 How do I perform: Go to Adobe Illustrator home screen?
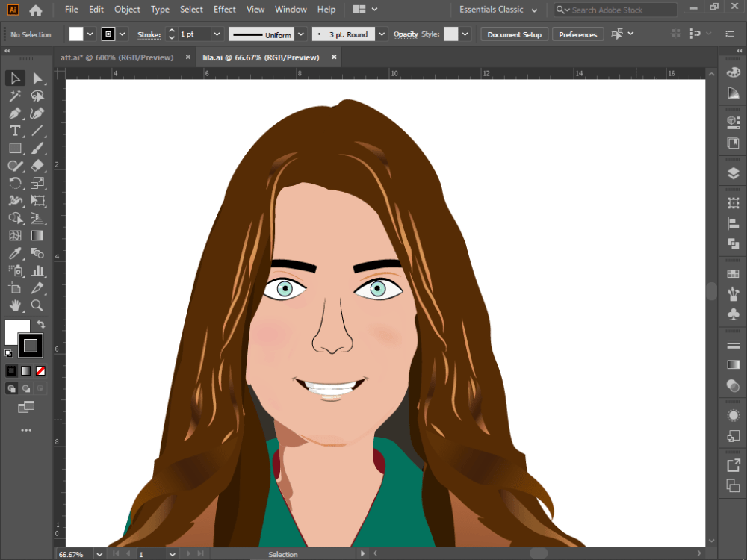pos(36,10)
